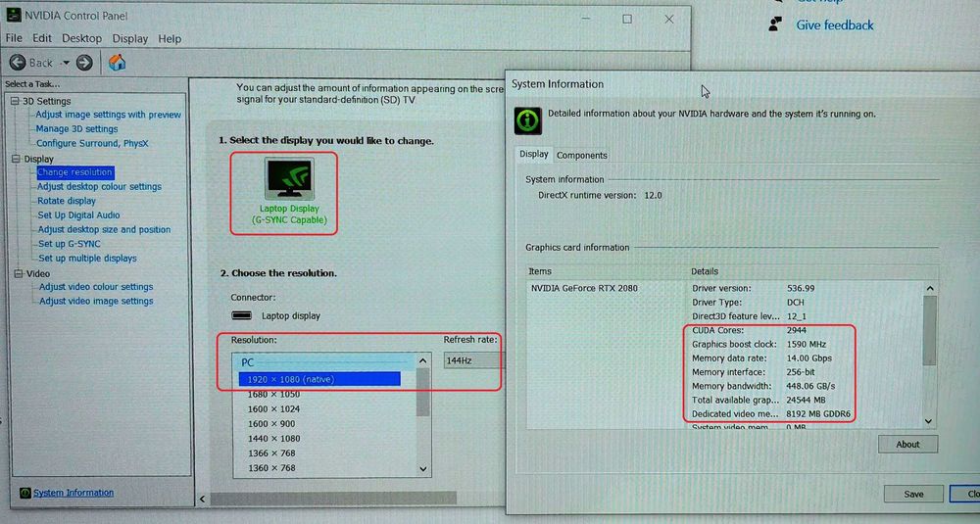The height and width of the screenshot is (524, 980).
Task: Open Set Up Digital Audio
Action: (x=78, y=214)
